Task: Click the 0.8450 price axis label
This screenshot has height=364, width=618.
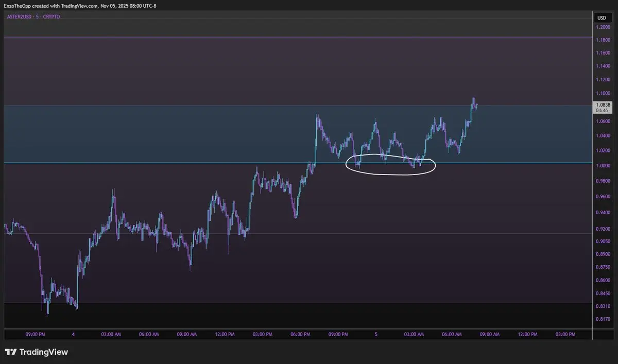Action: (603, 294)
